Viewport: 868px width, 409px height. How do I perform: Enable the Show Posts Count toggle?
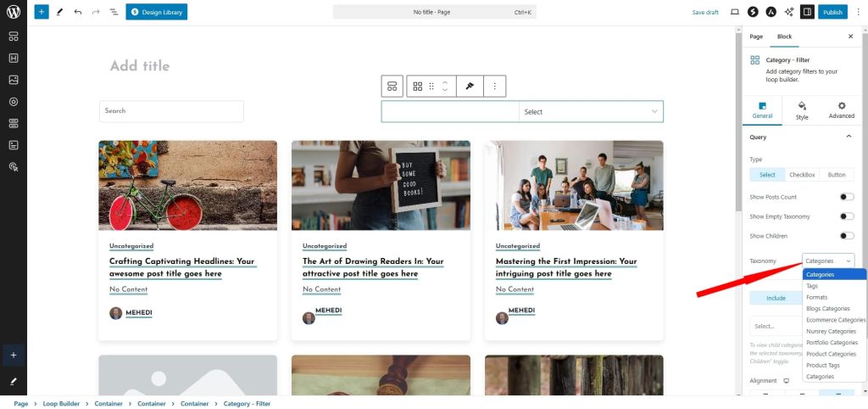click(846, 197)
